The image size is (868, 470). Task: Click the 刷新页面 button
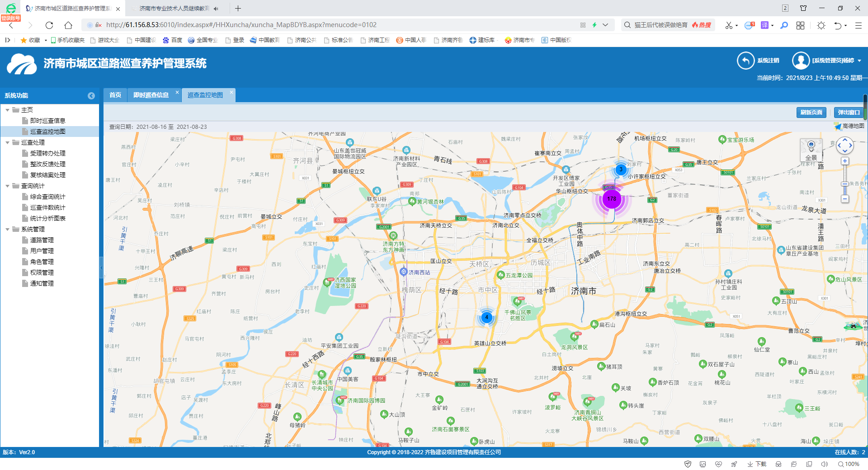pos(811,113)
